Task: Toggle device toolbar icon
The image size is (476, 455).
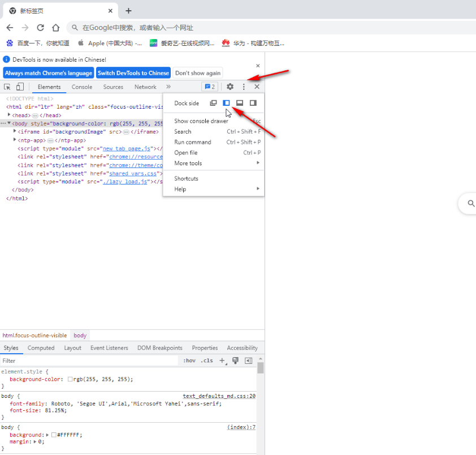Action: click(x=20, y=87)
